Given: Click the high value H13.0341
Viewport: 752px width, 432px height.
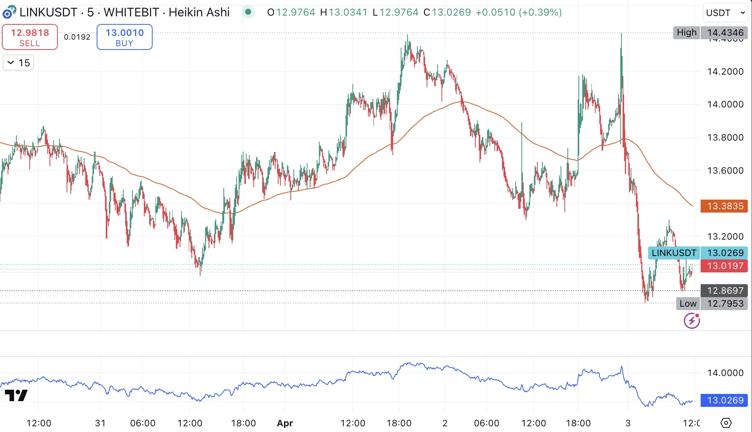Looking at the screenshot, I should click(344, 12).
